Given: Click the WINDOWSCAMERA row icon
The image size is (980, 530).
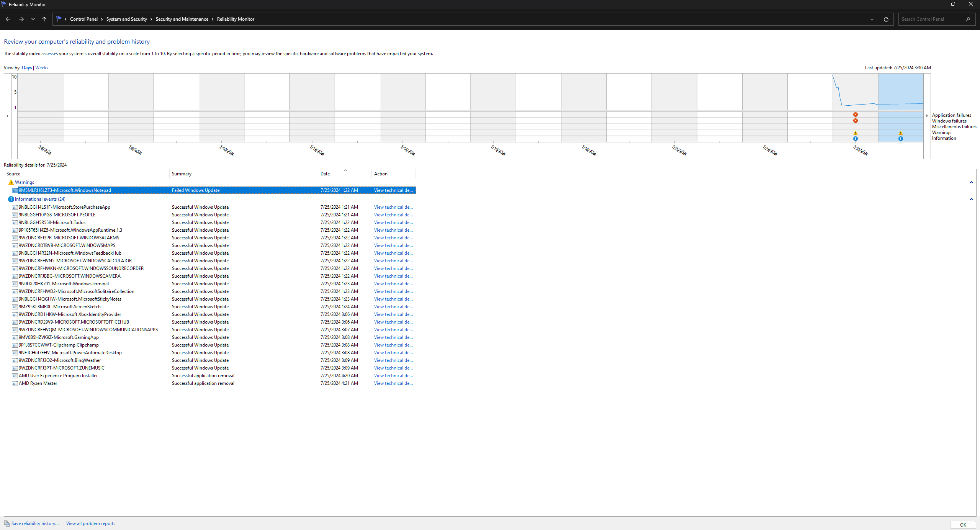Looking at the screenshot, I should (15, 276).
